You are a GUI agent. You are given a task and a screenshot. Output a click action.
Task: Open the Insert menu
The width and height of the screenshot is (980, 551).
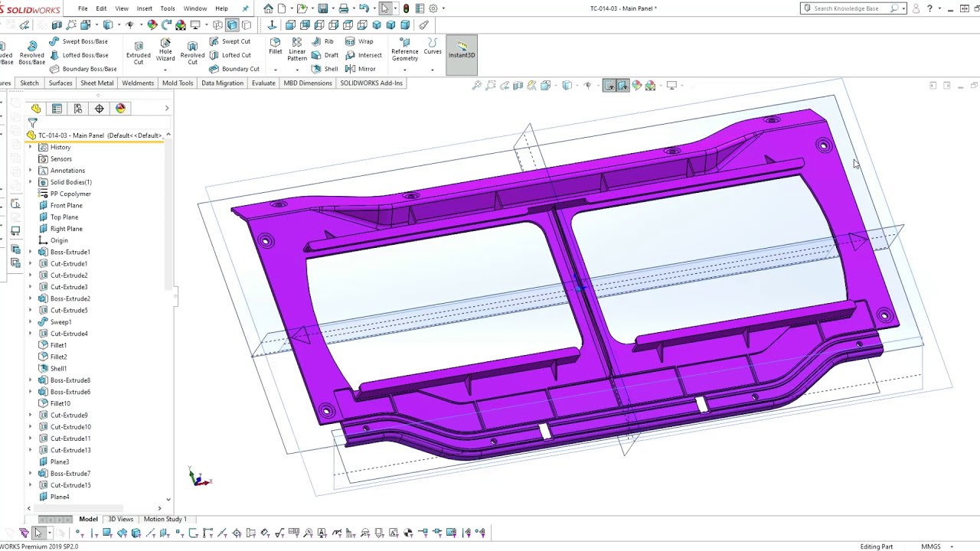tap(144, 8)
